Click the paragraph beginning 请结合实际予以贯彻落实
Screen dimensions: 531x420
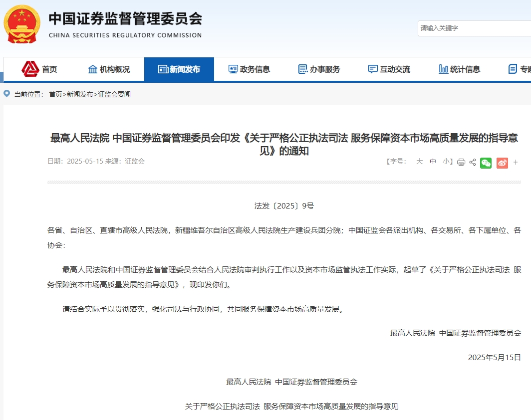coord(203,309)
